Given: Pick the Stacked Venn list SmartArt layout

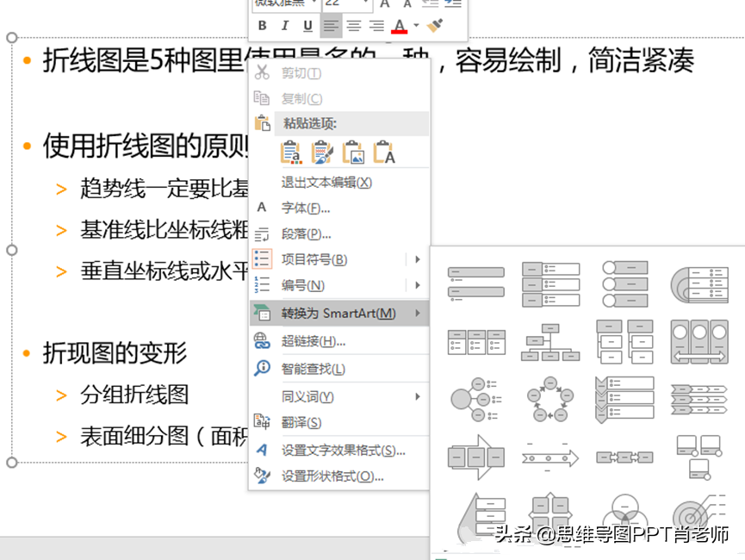Looking at the screenshot, I should pyautogui.click(x=699, y=284).
